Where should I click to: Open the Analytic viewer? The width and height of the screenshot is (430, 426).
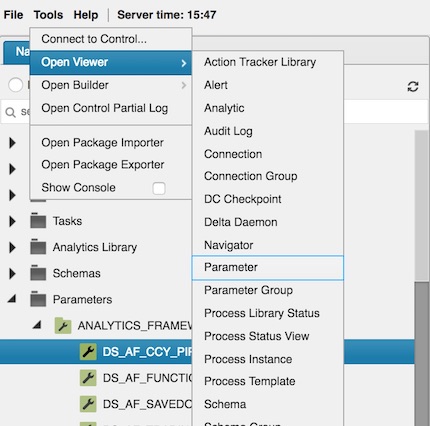click(268, 108)
